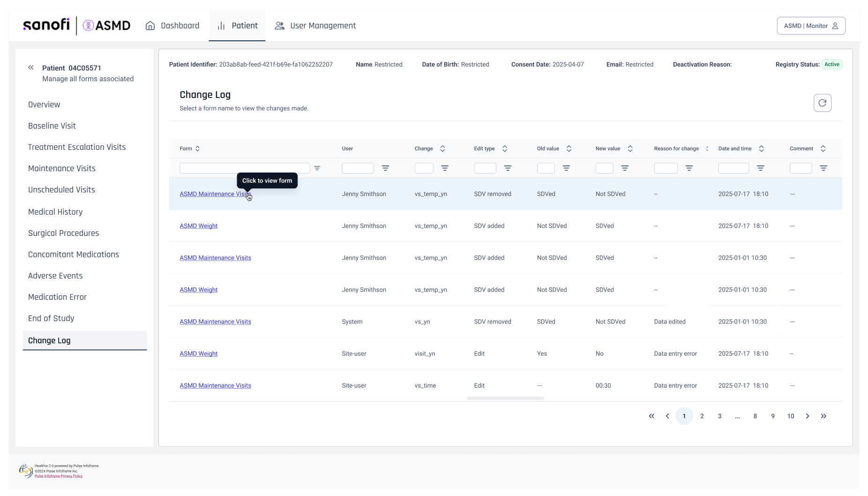
Task: Sort table by Comment column
Action: 823,149
